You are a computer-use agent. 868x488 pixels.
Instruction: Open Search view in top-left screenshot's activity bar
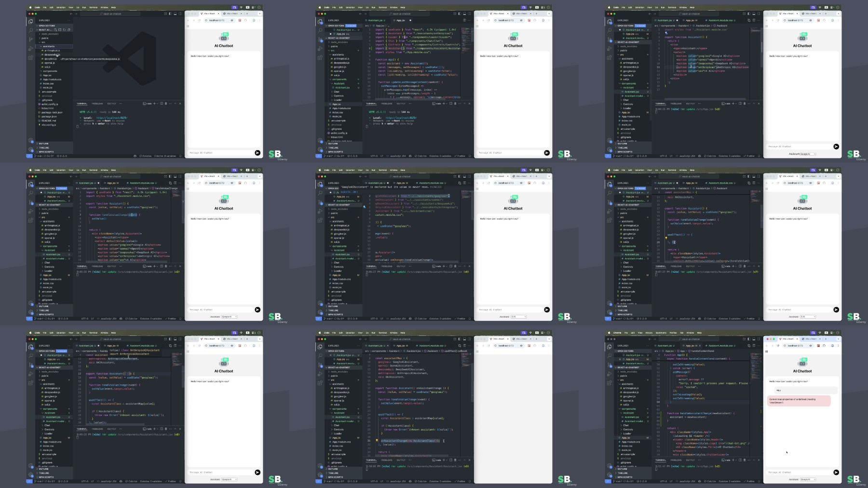point(31,30)
